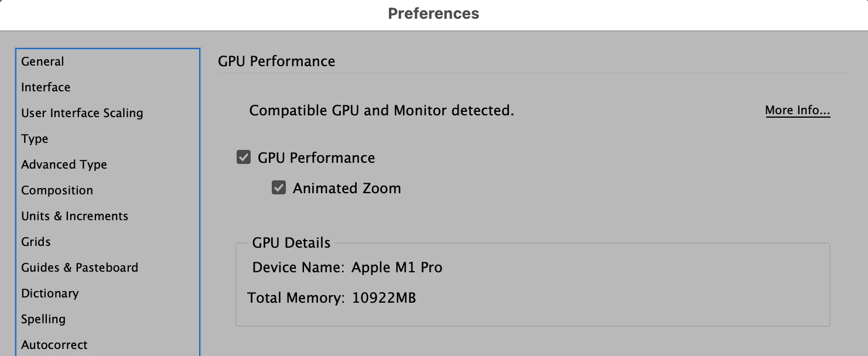Screen dimensions: 868x356
Task: Click the Apple M1 Pro device name
Action: pos(397,268)
